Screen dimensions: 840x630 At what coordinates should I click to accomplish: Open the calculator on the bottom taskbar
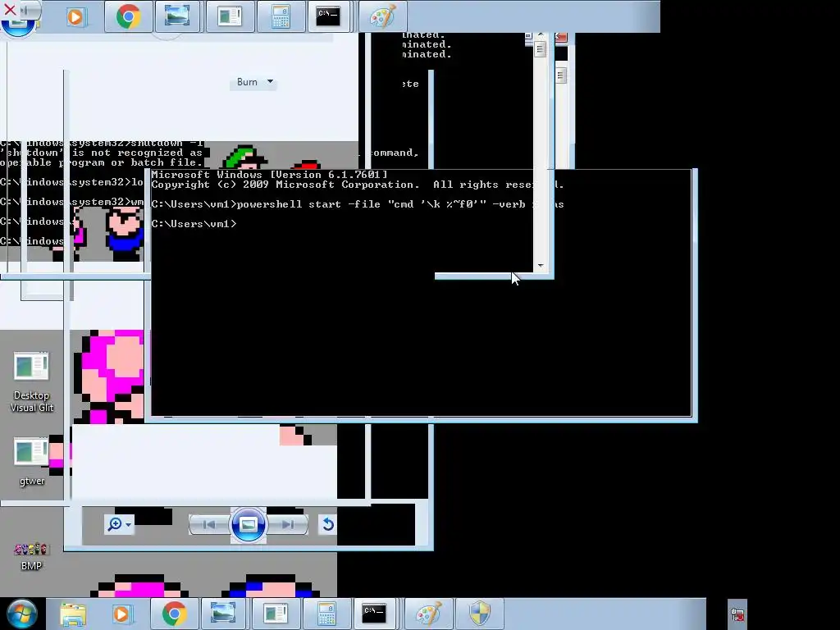[x=326, y=614]
